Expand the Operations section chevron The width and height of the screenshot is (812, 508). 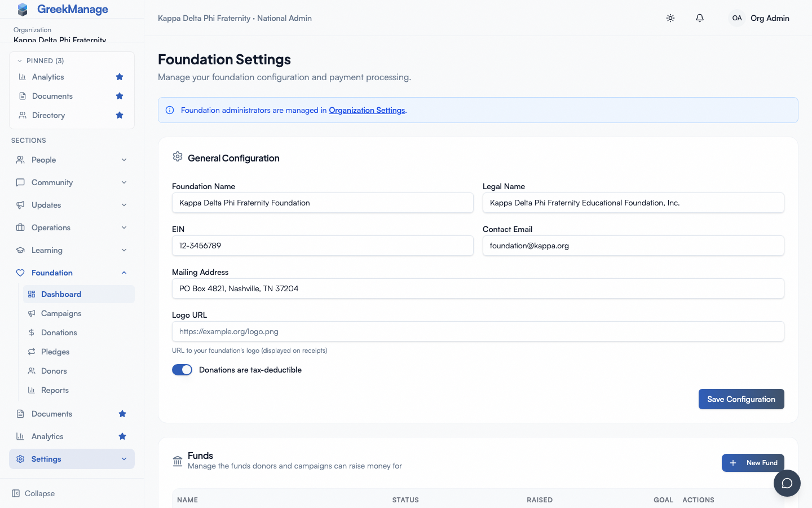coord(124,227)
